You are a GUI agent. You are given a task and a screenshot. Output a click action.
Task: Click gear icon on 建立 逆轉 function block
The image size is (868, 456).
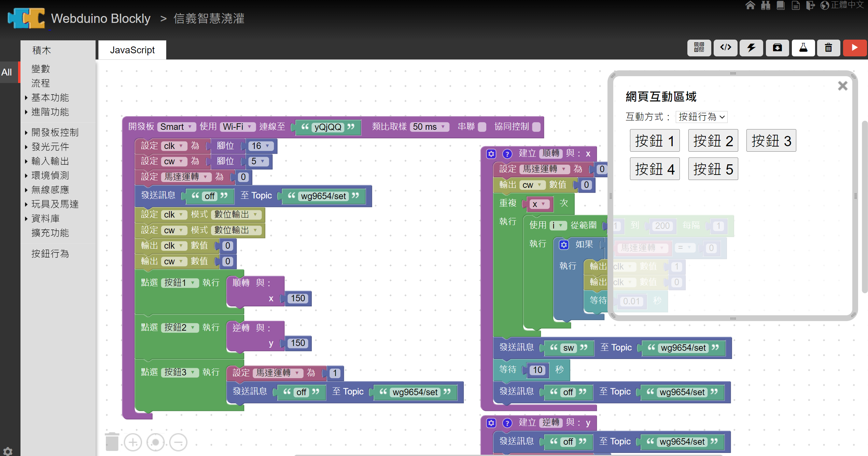(x=491, y=423)
